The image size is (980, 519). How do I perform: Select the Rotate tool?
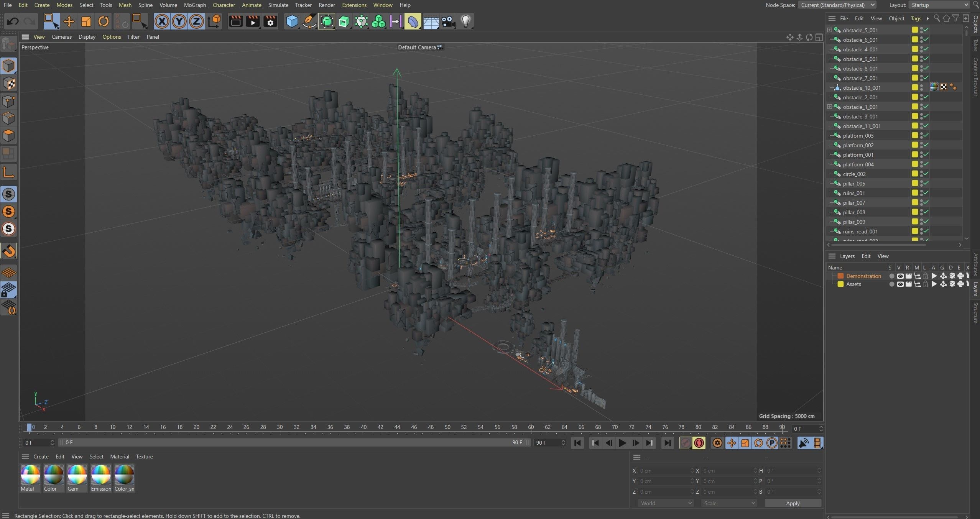[x=104, y=21]
